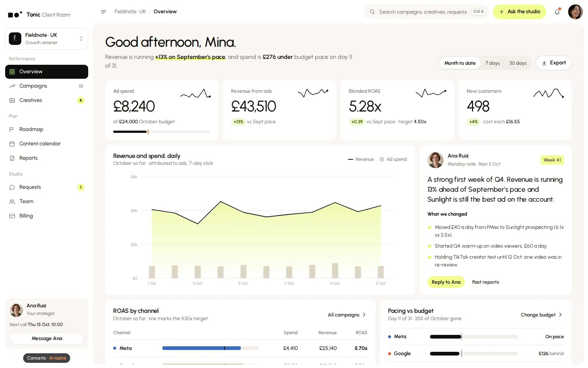
Task: Click Message Ana button
Action: pos(47,339)
